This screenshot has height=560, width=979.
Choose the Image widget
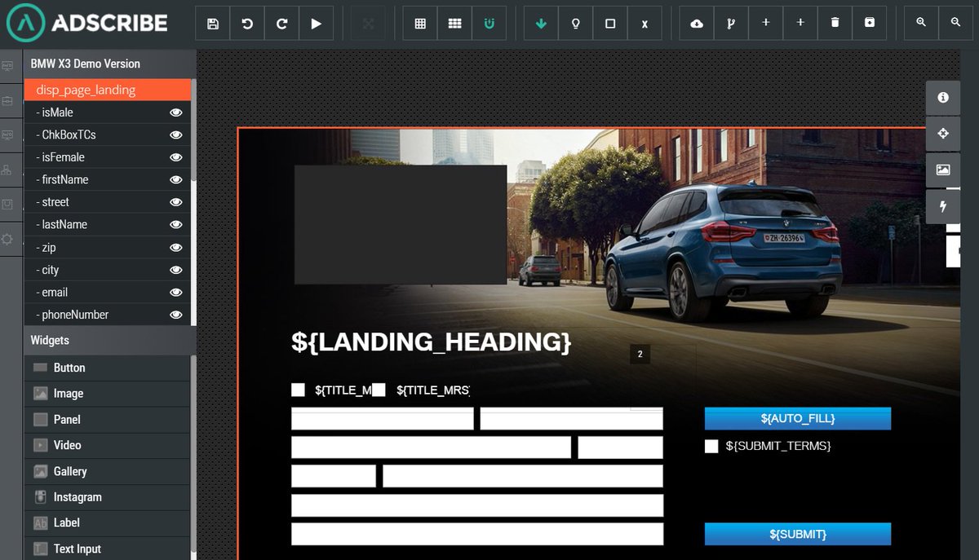pyautogui.click(x=107, y=394)
